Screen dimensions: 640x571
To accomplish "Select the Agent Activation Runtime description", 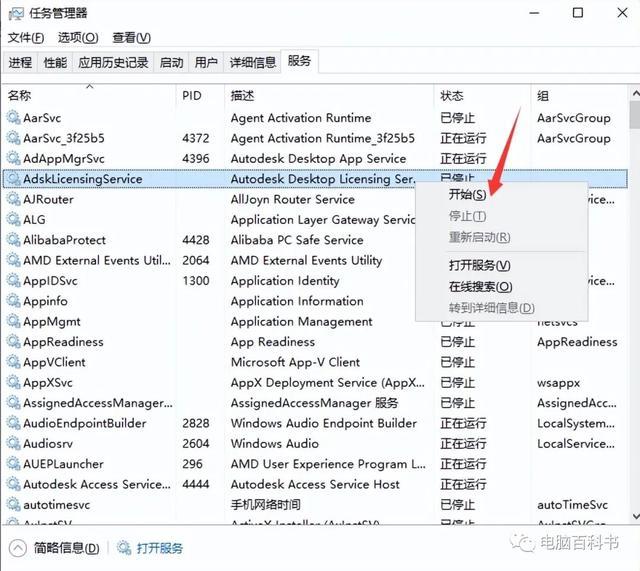I will point(301,118).
